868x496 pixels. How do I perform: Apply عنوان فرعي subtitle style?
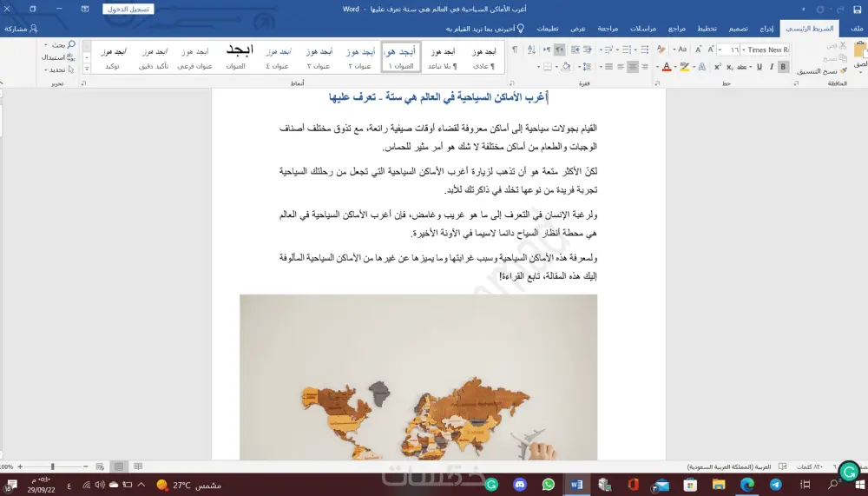point(194,57)
